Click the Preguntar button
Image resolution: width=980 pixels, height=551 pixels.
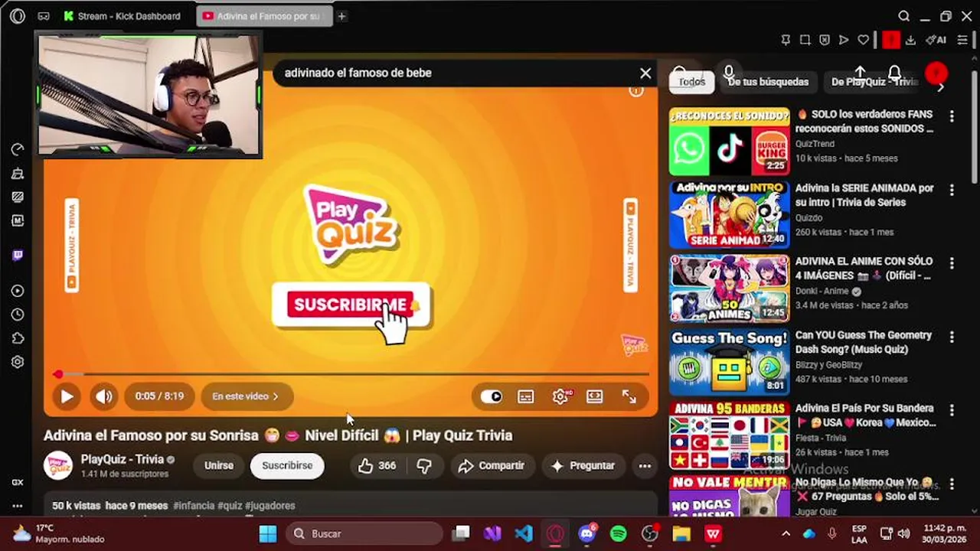pyautogui.click(x=583, y=465)
